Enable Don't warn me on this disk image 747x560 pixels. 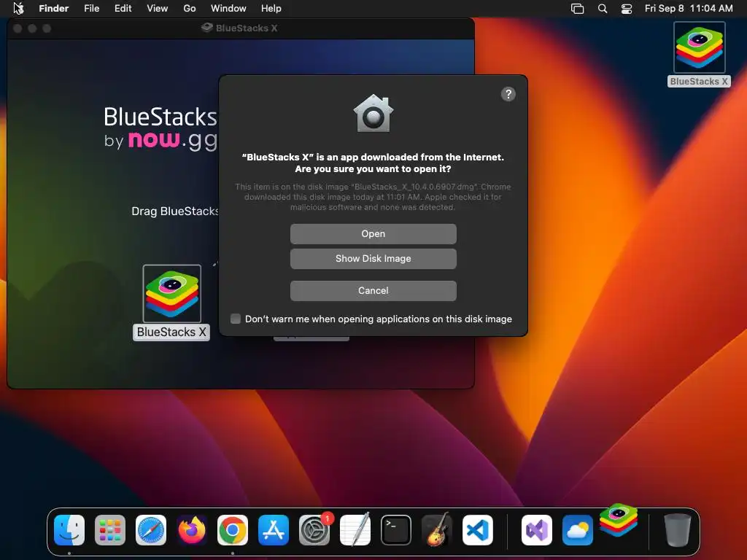236,319
